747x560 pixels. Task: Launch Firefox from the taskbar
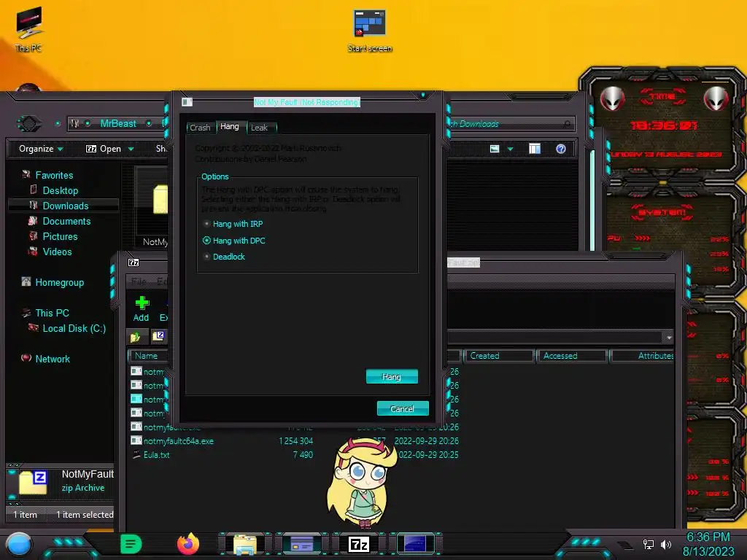188,544
